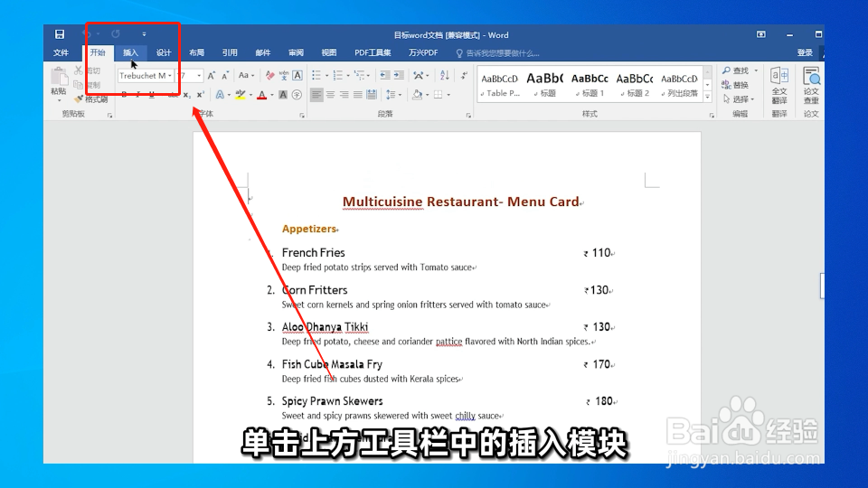868x488 pixels.
Task: Open the Select (选择) dropdown
Action: [x=739, y=99]
